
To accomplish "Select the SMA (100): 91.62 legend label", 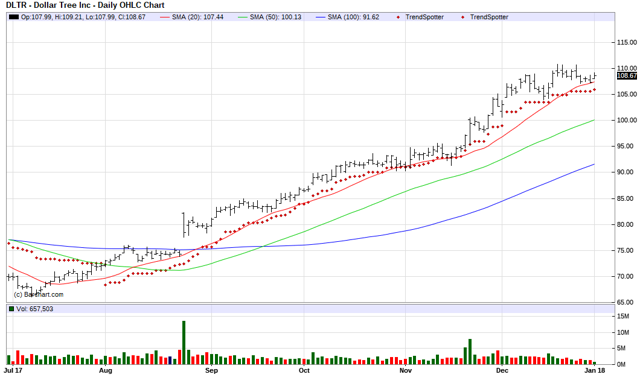I will click(353, 17).
